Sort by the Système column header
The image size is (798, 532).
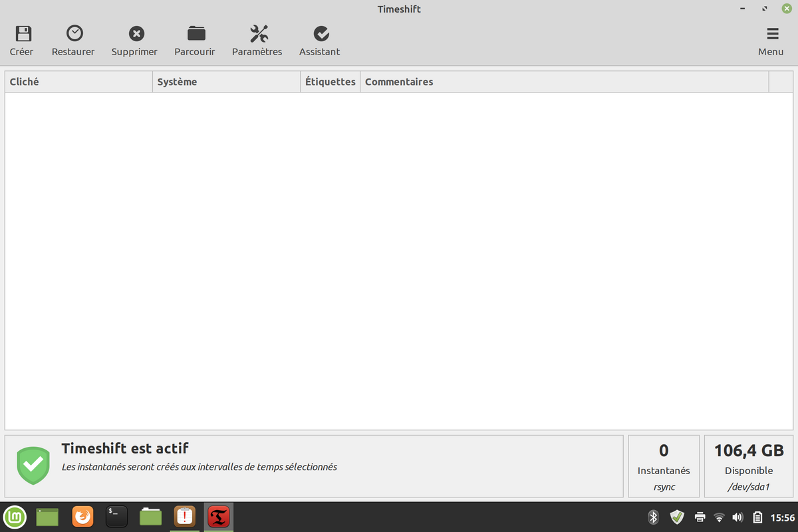[227, 82]
